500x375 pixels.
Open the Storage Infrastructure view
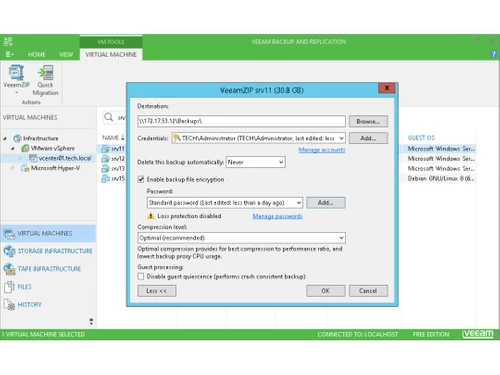coord(55,251)
